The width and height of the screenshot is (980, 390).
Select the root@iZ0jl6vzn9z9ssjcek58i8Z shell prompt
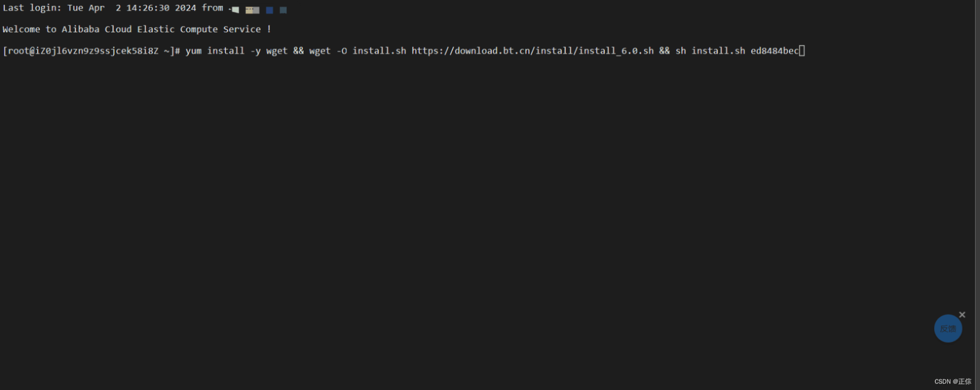[x=88, y=51]
